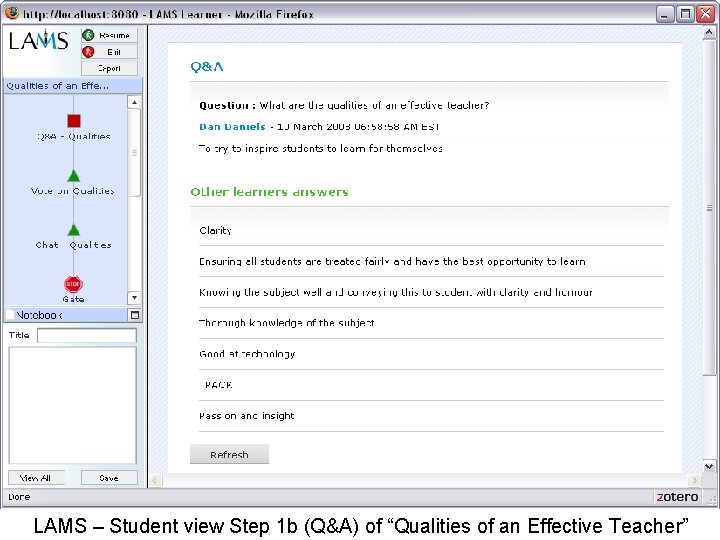Click the Q&A - Qualities activity label
This screenshot has height=540, width=720.
73,136
